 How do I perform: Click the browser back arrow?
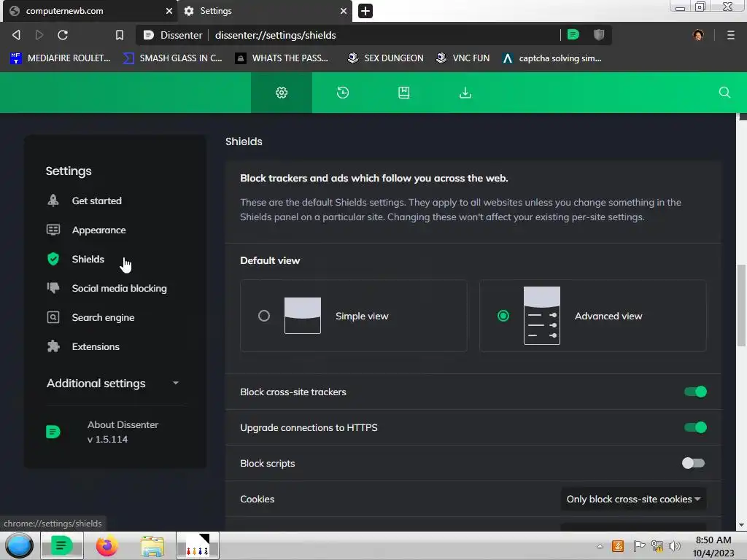point(16,35)
